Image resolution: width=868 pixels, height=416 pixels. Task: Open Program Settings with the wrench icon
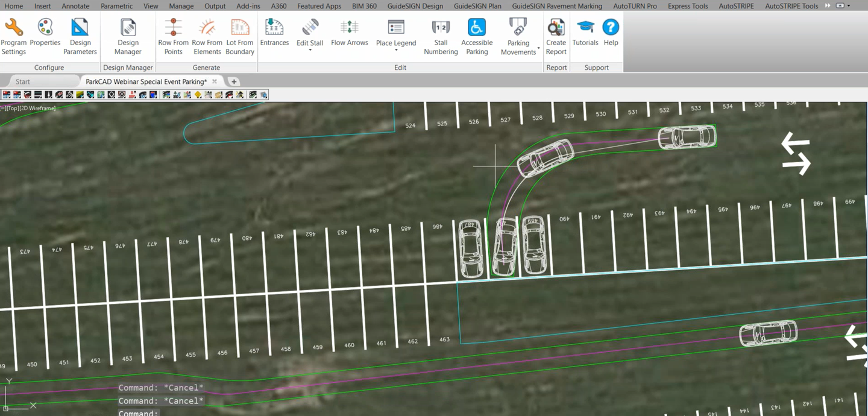click(x=13, y=28)
